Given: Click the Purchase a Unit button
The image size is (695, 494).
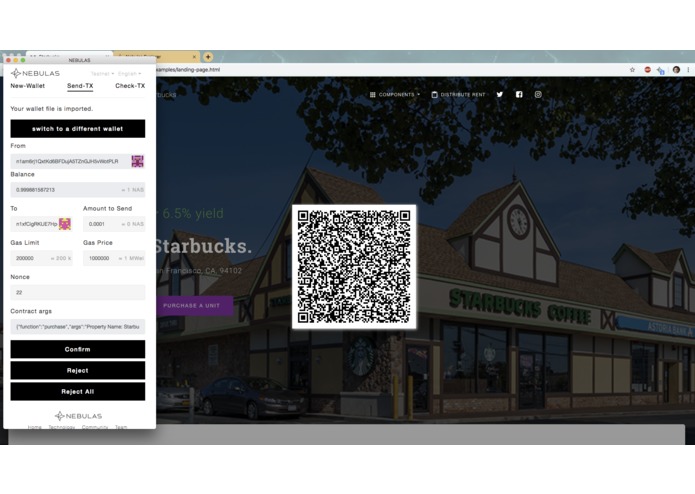Looking at the screenshot, I should pyautogui.click(x=195, y=306).
